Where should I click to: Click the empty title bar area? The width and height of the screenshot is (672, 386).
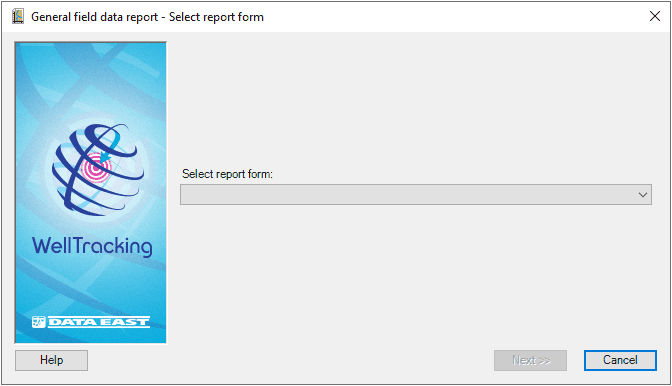tap(450, 17)
